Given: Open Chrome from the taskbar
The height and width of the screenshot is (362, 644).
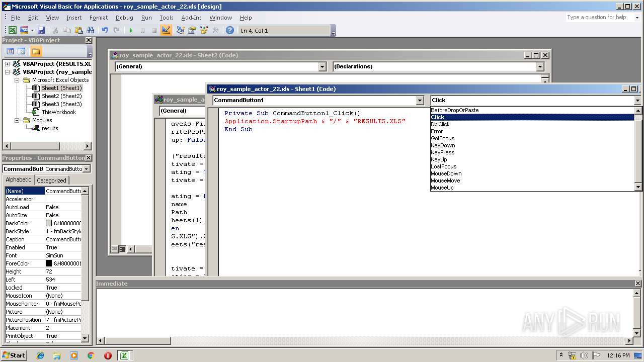Looking at the screenshot, I should 91,355.
